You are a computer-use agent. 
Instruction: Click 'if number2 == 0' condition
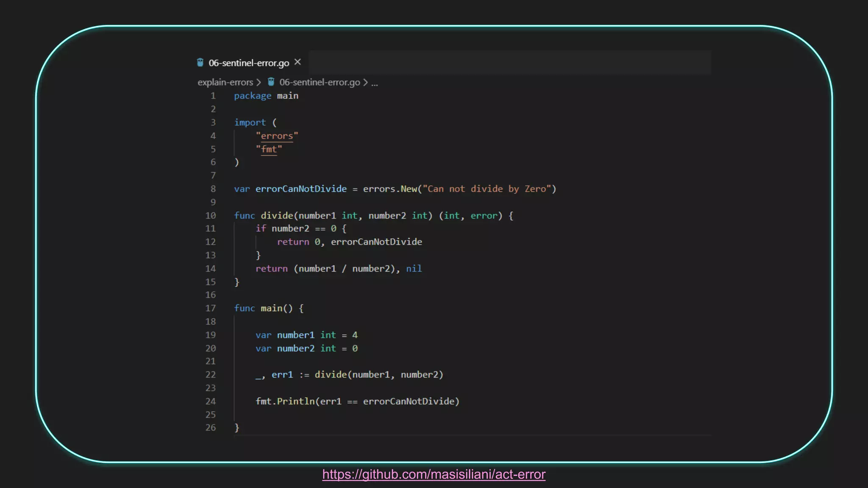(296, 229)
